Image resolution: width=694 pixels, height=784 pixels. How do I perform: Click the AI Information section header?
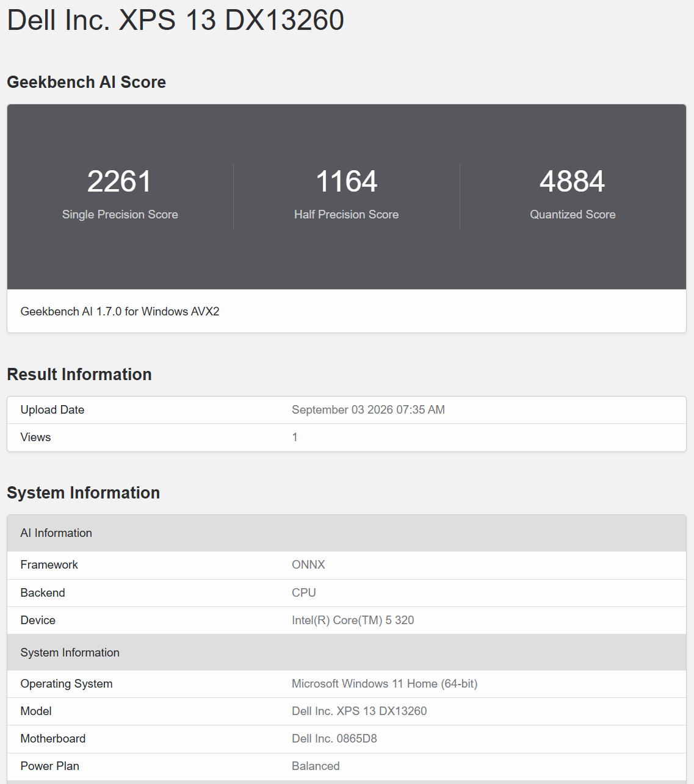coord(347,533)
